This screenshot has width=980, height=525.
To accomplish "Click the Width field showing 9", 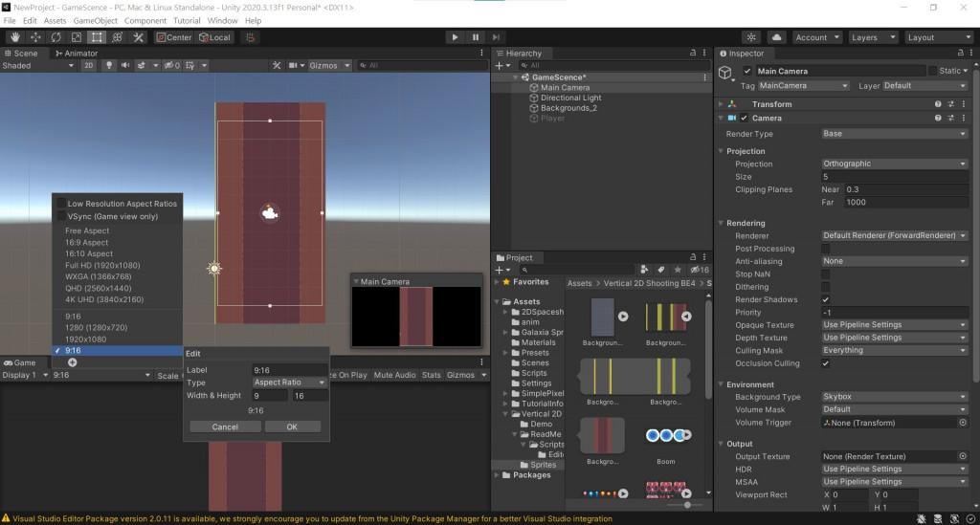I will 270,396.
